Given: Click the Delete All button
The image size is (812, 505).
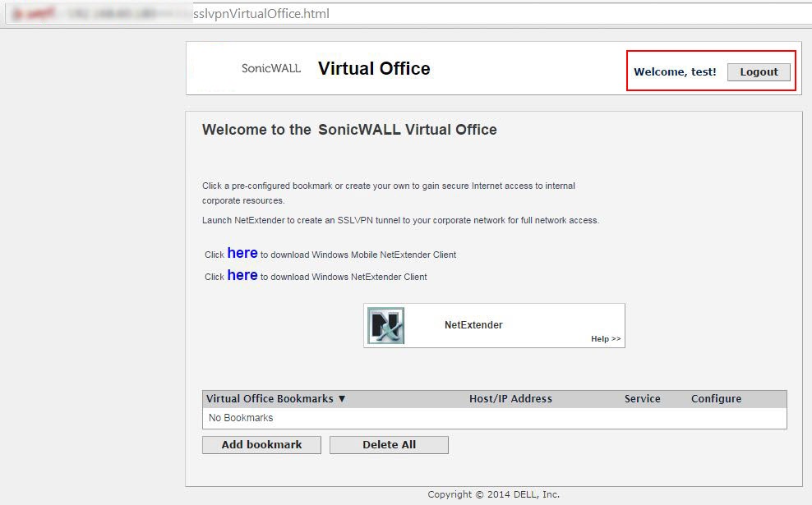Looking at the screenshot, I should point(389,445).
